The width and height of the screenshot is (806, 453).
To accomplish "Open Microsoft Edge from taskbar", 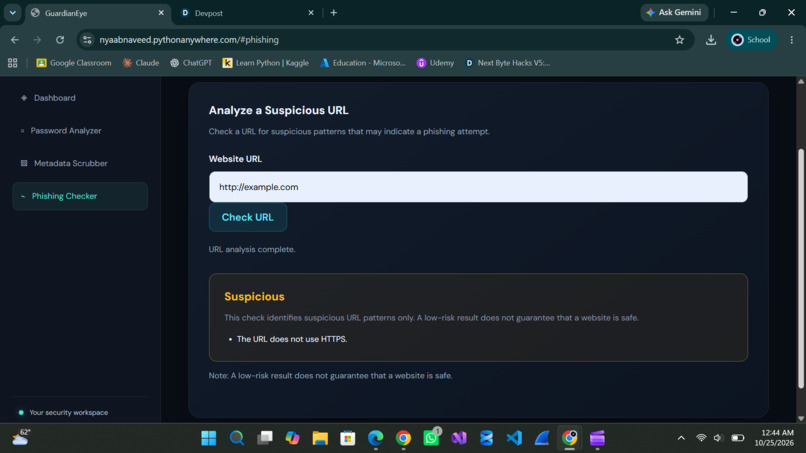I will 376,438.
